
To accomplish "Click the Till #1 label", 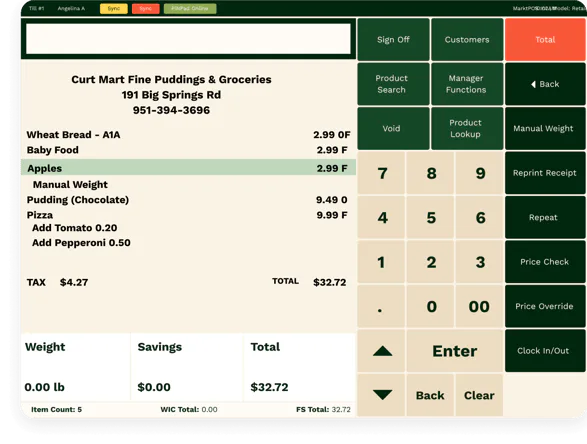I will [36, 8].
